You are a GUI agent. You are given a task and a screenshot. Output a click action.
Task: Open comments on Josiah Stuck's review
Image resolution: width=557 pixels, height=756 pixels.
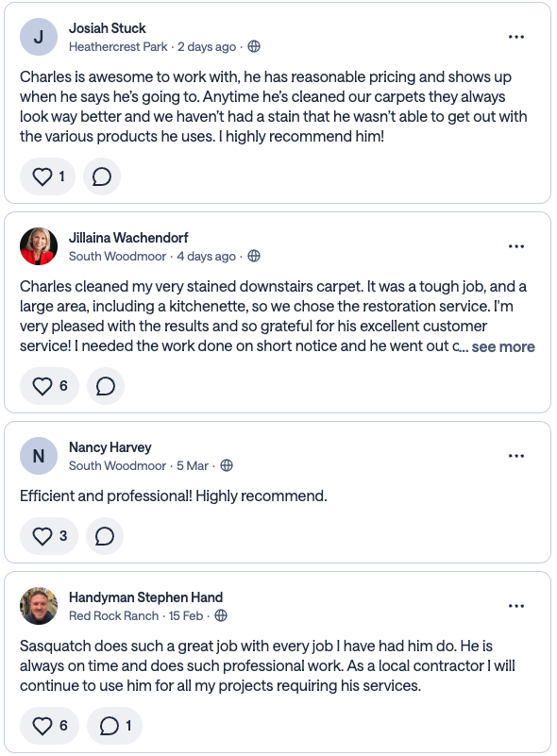[104, 176]
